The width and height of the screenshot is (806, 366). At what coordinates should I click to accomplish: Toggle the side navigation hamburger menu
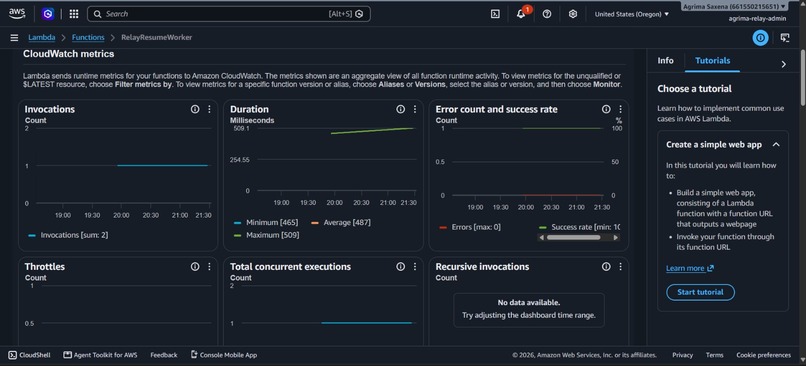tap(14, 38)
